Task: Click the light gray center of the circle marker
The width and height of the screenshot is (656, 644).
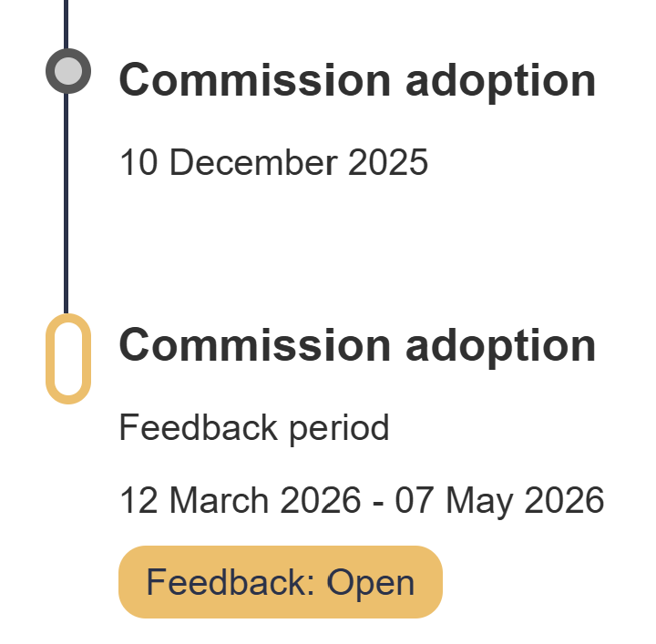Action: (67, 71)
